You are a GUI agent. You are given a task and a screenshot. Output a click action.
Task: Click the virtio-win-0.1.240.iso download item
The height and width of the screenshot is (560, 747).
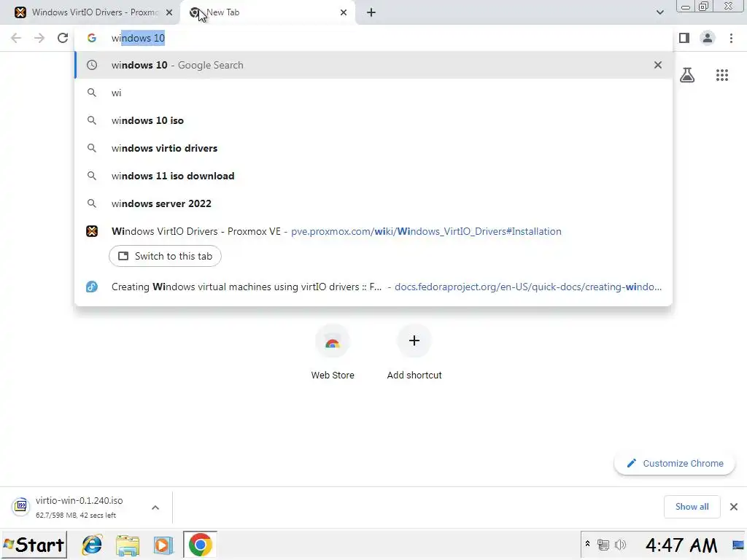[x=79, y=507]
